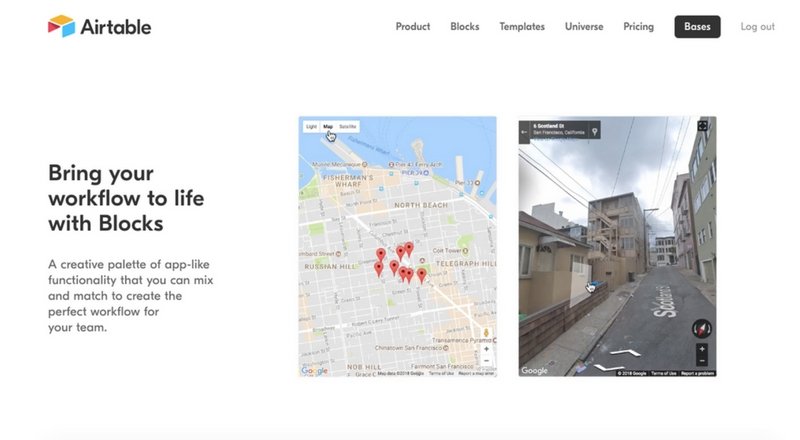Click the 'RUSSIAN HILL' map label
Viewport: 800px width, 440px height.
[330, 266]
